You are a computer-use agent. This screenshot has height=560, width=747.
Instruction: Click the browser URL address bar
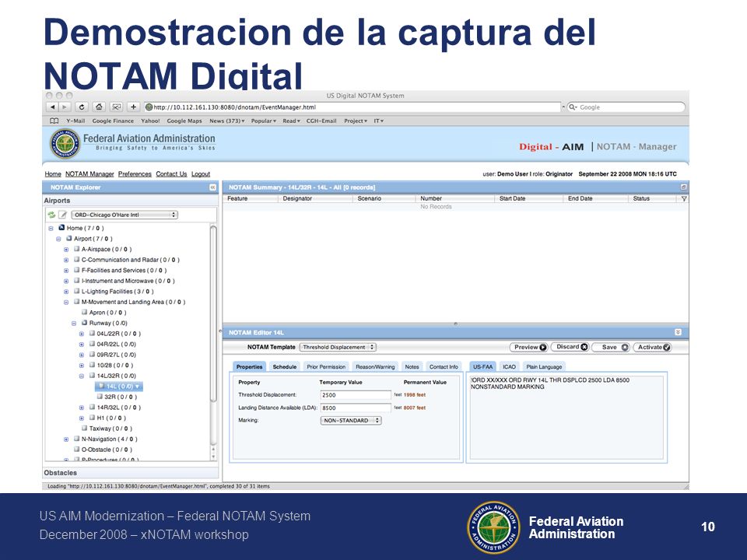click(352, 107)
